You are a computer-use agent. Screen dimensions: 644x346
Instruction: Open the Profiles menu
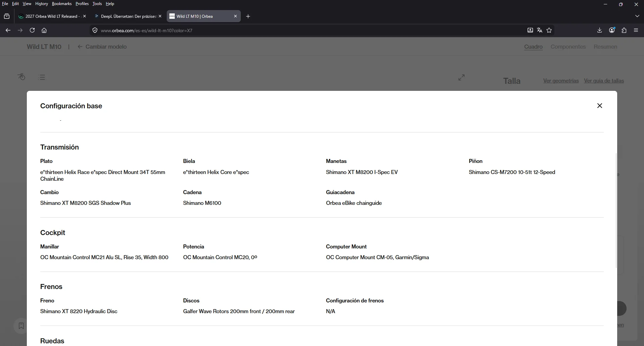tap(82, 4)
